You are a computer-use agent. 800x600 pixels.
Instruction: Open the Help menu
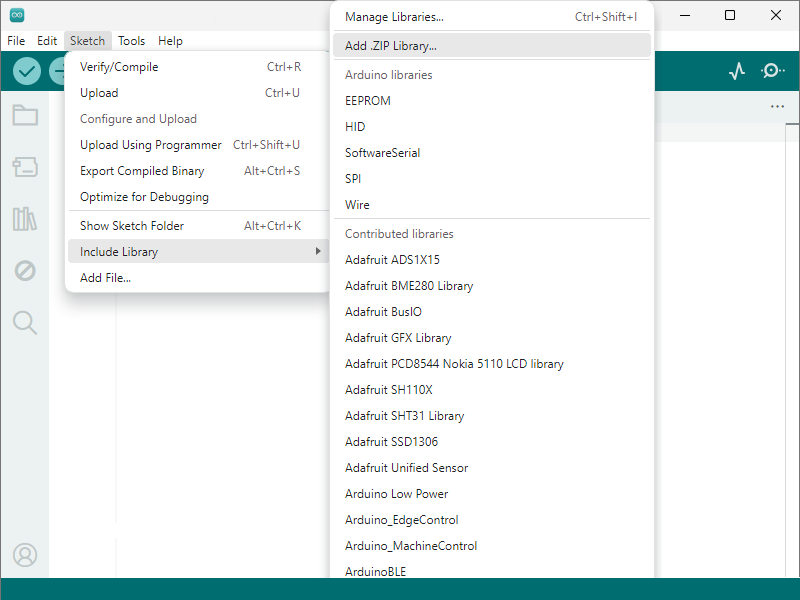point(170,41)
